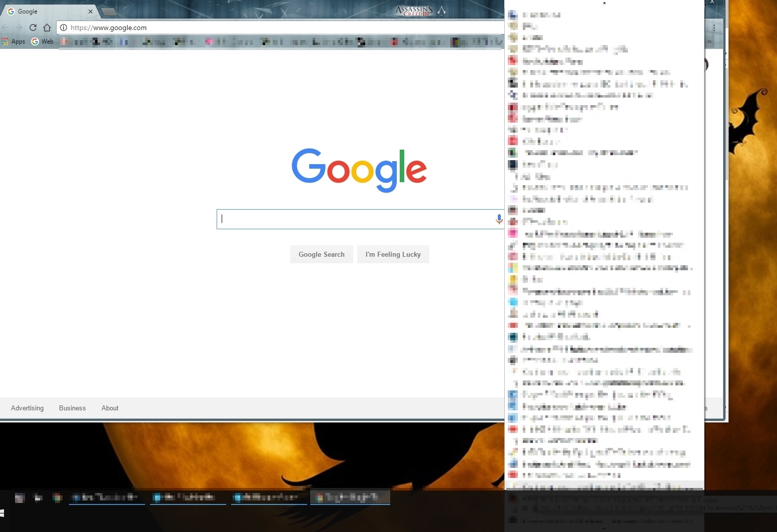Click the pinned Chrome icon in taskbar

point(58,497)
